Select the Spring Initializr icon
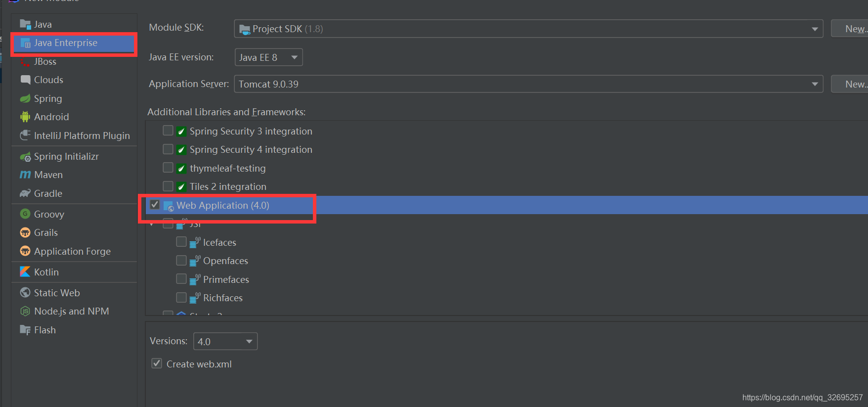Viewport: 868px width, 407px height. [x=25, y=157]
